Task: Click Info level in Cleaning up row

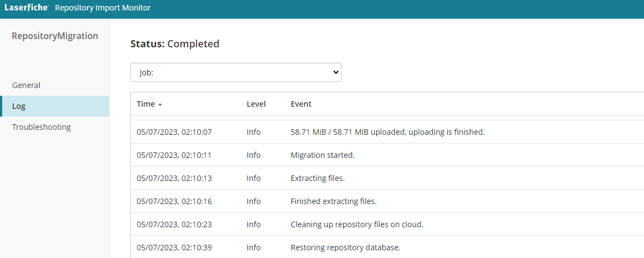Action: (254, 224)
